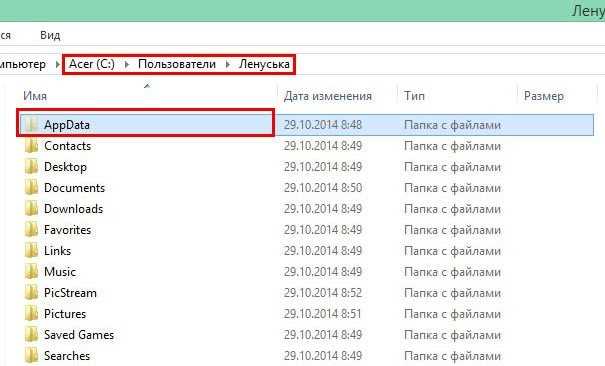
Task: Click the type cell in the Links row
Action: pyautogui.click(x=452, y=251)
